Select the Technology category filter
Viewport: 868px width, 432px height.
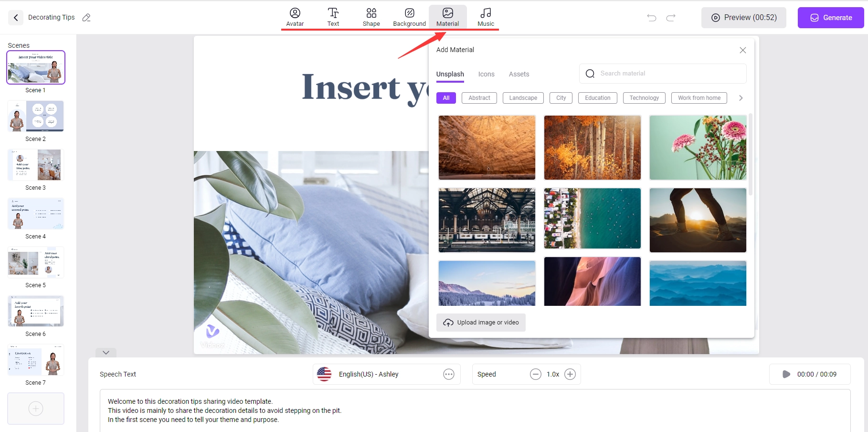(644, 98)
